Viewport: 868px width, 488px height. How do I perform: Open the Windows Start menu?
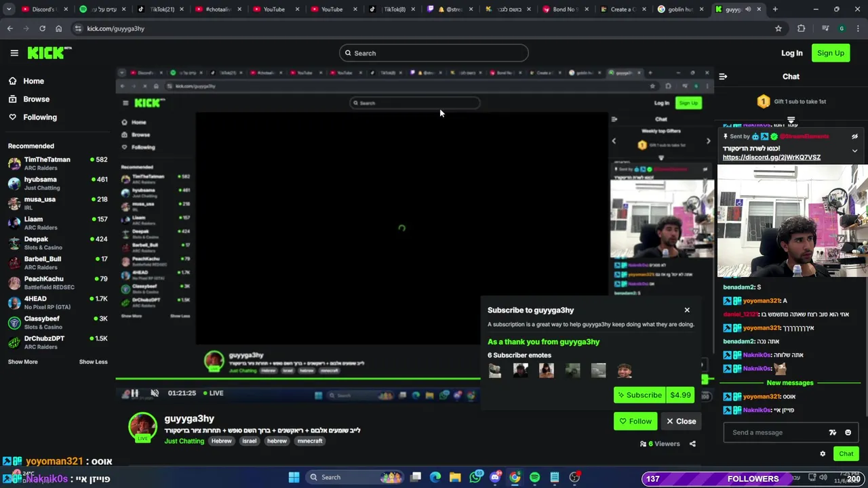294,477
